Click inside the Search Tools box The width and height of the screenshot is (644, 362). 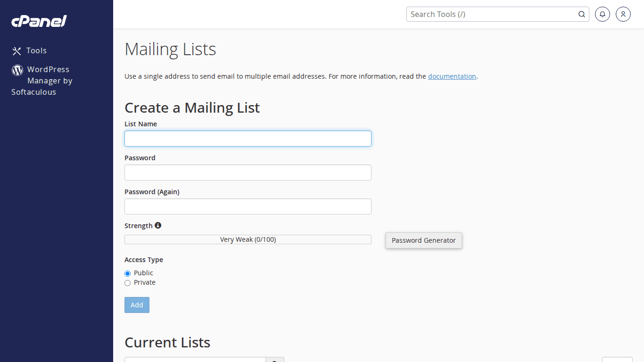coord(490,14)
